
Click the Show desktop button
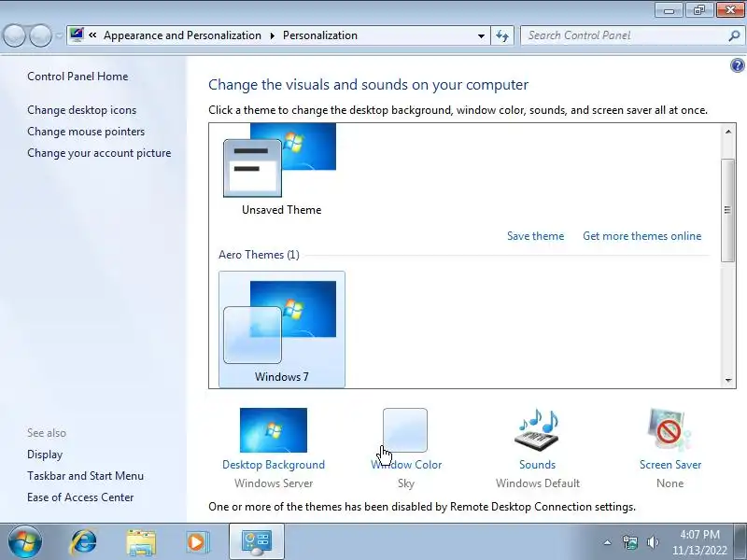point(742,542)
